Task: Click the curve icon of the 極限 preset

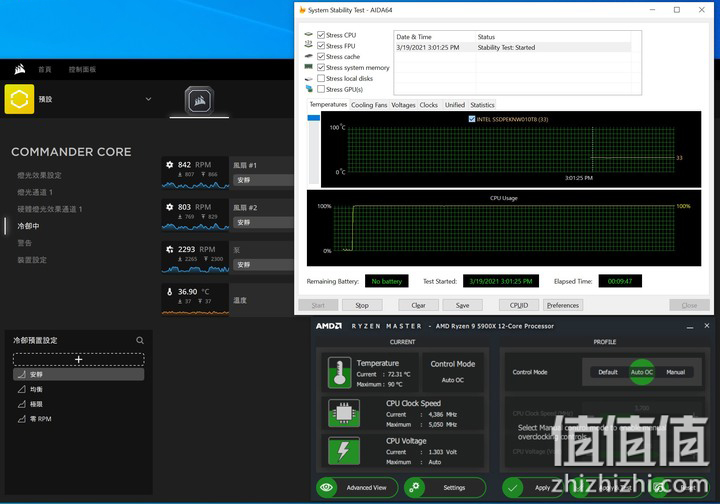Action: [x=22, y=404]
